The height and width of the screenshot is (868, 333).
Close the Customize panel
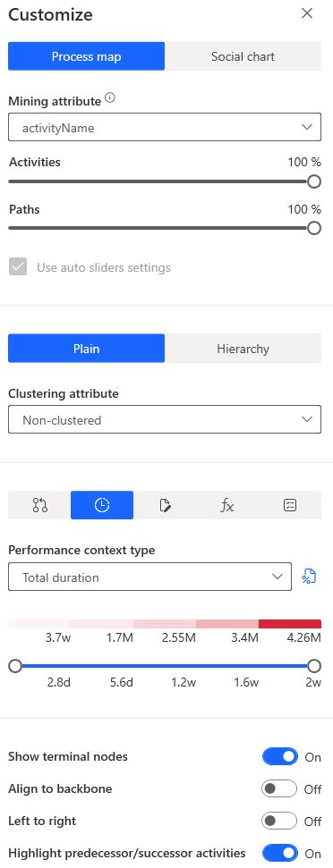tap(306, 13)
